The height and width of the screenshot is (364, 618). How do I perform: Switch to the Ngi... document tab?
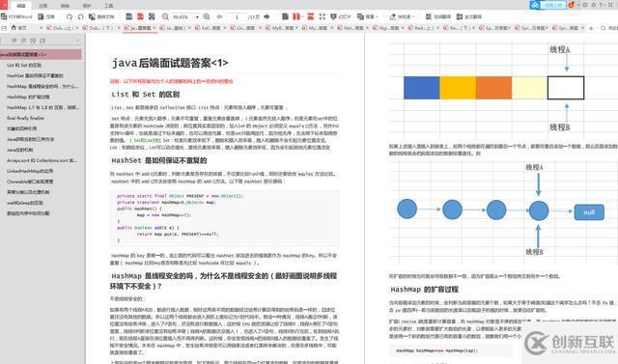click(x=388, y=28)
